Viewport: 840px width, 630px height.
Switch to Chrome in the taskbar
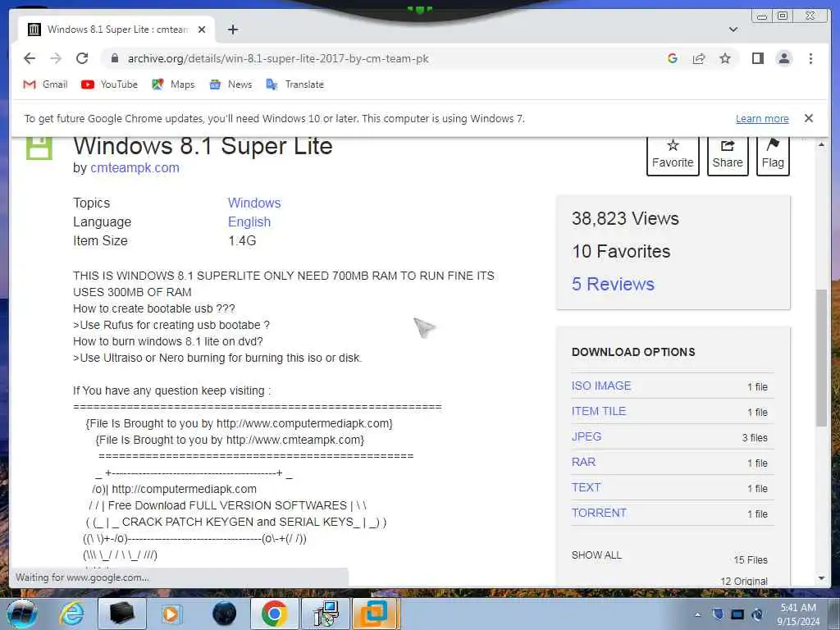(x=274, y=614)
